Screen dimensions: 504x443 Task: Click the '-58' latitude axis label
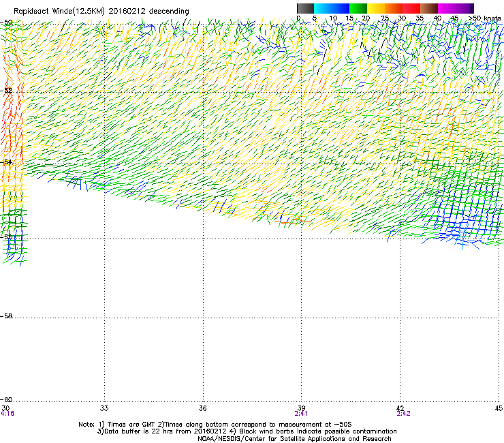(x=6, y=316)
